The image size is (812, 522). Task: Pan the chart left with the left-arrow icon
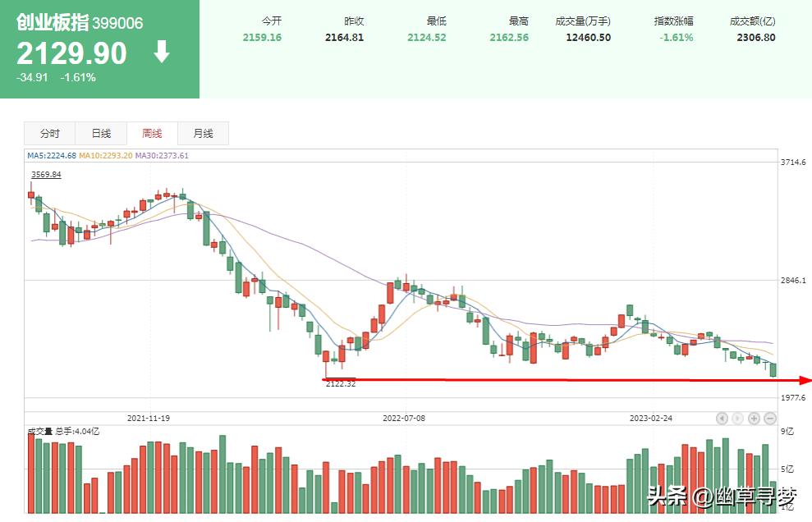[x=722, y=419]
